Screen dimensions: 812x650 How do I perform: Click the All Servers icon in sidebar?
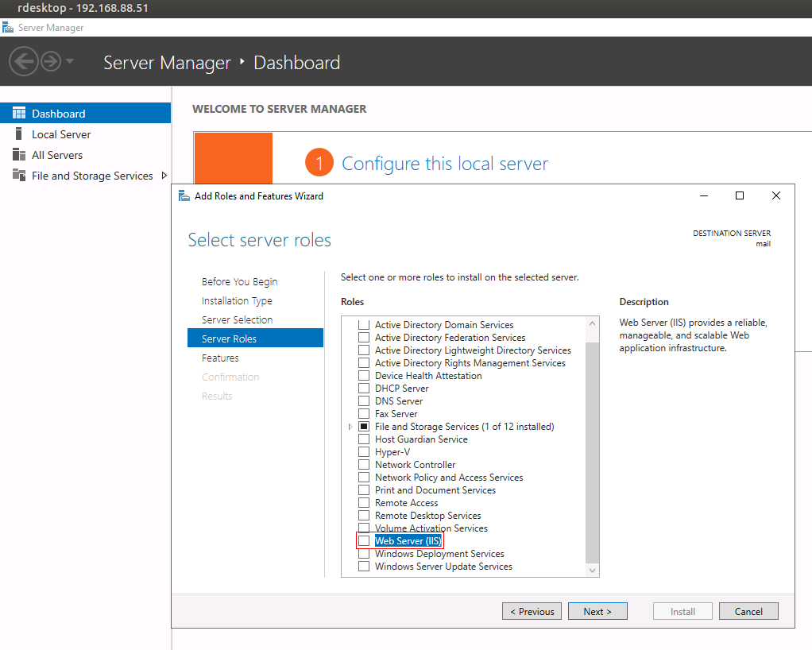click(x=19, y=154)
